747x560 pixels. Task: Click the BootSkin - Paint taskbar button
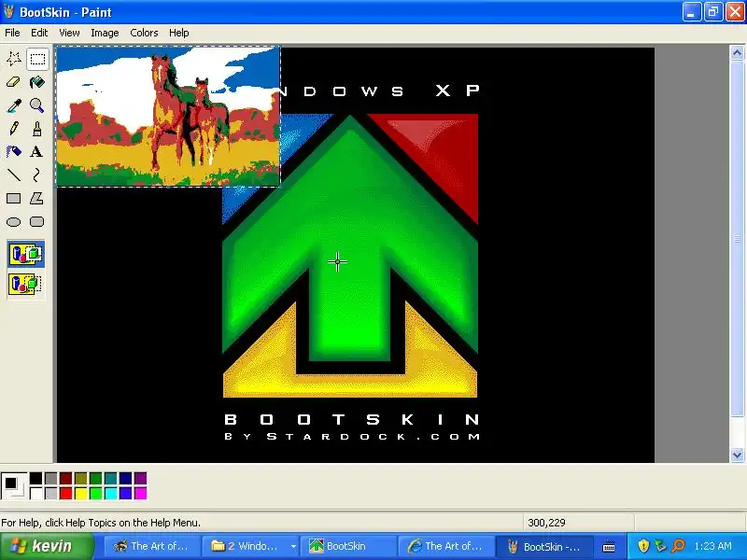click(544, 546)
